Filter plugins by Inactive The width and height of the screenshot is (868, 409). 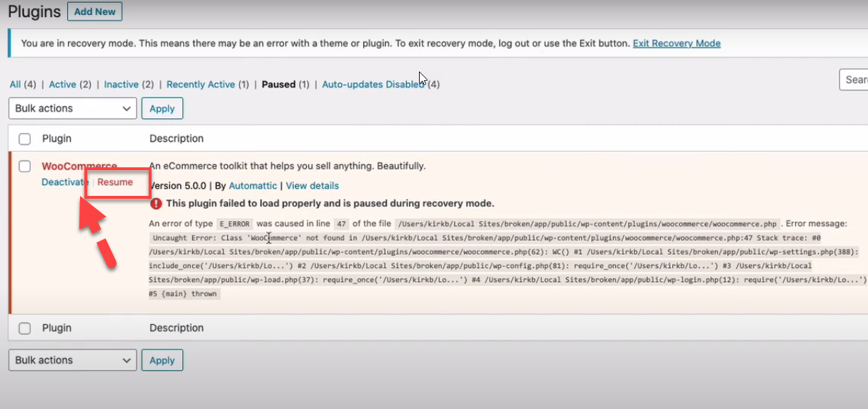121,84
